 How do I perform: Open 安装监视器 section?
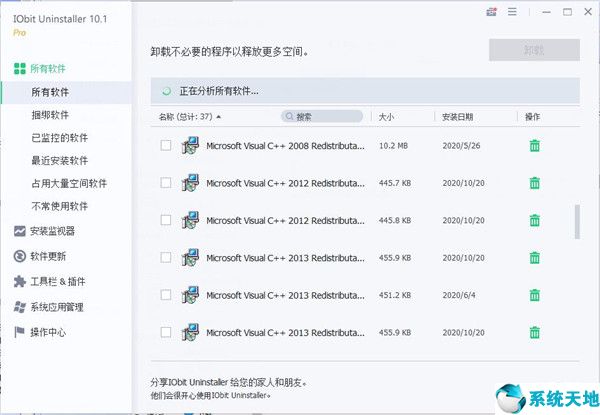coord(52,231)
